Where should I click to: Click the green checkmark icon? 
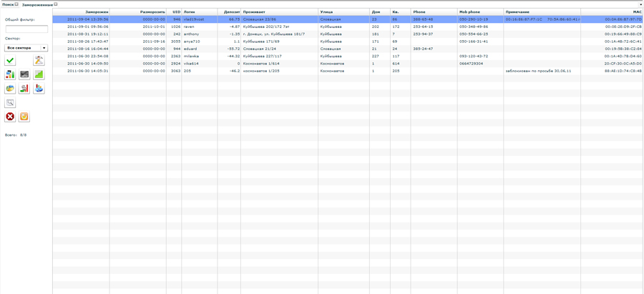(x=10, y=61)
